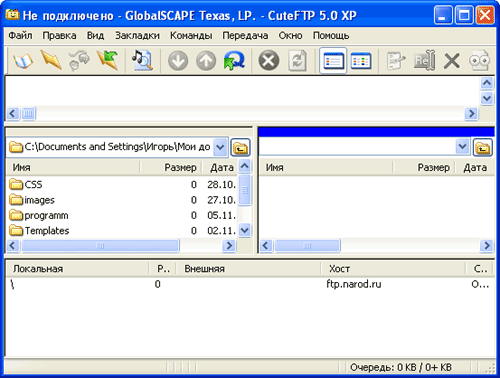Screen dimensions: 500x378
Task: Click the Локальная queue column header
Action: point(77,269)
